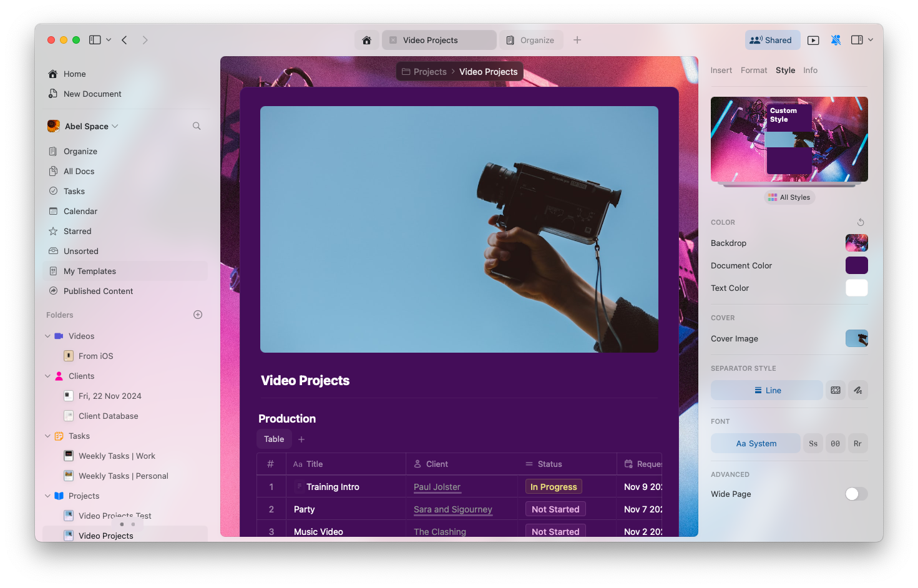Collapse the Projects folder

pos(47,496)
